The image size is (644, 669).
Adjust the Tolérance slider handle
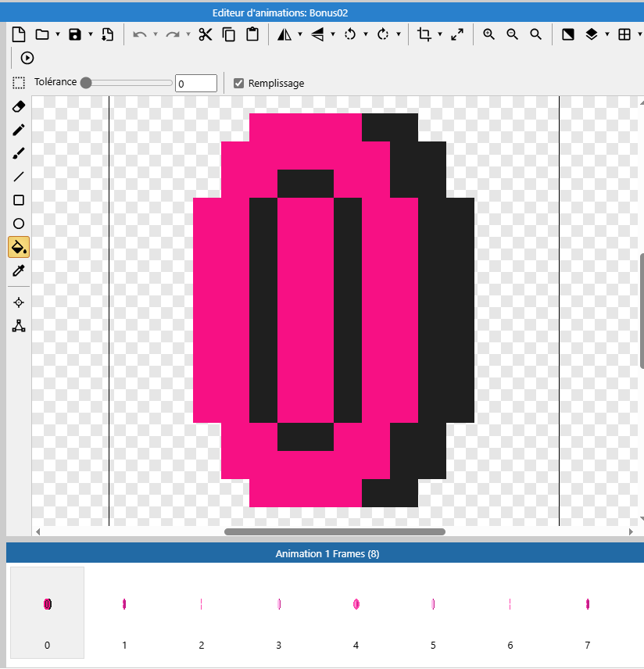(x=86, y=83)
